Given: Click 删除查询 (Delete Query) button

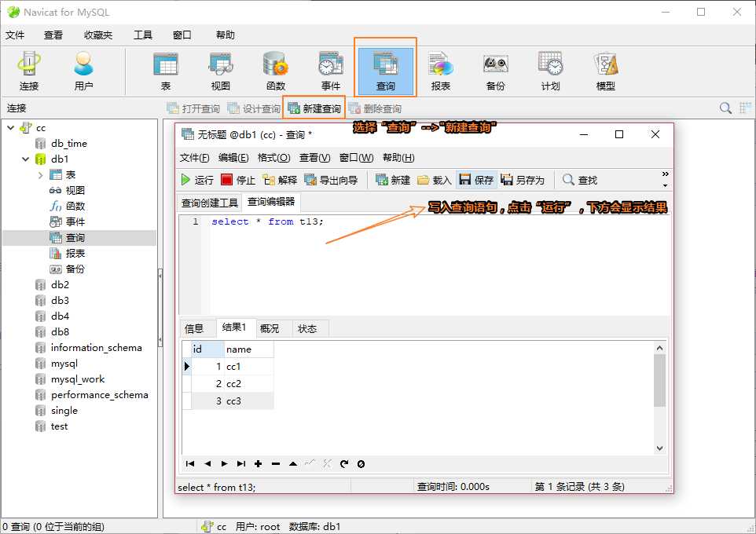Looking at the screenshot, I should click(x=375, y=108).
